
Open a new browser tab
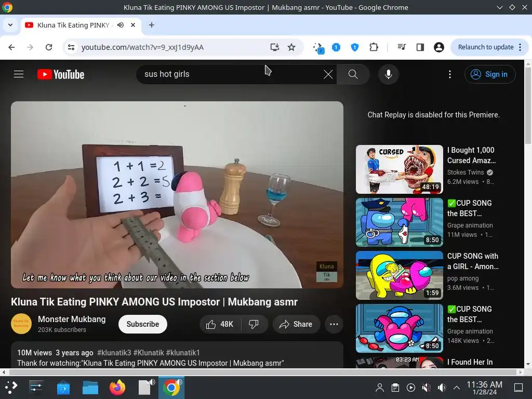pos(152,25)
